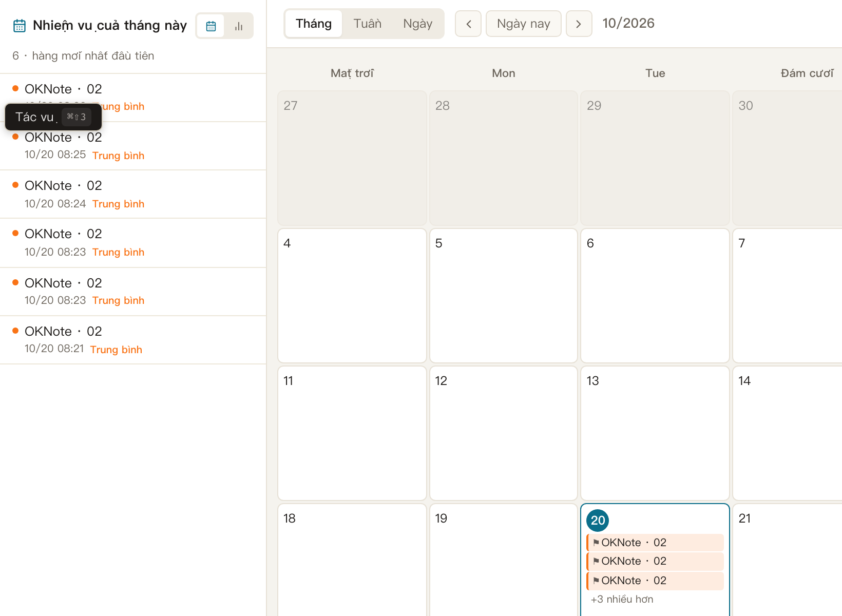Click sort label hàng mới nhất đầu tiên

[93, 55]
